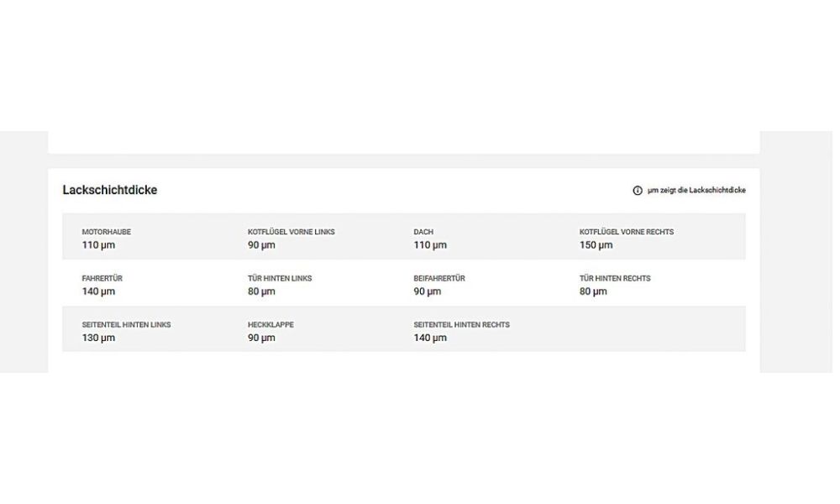
Task: Select Tür hinten rechts label
Action: click(x=615, y=279)
